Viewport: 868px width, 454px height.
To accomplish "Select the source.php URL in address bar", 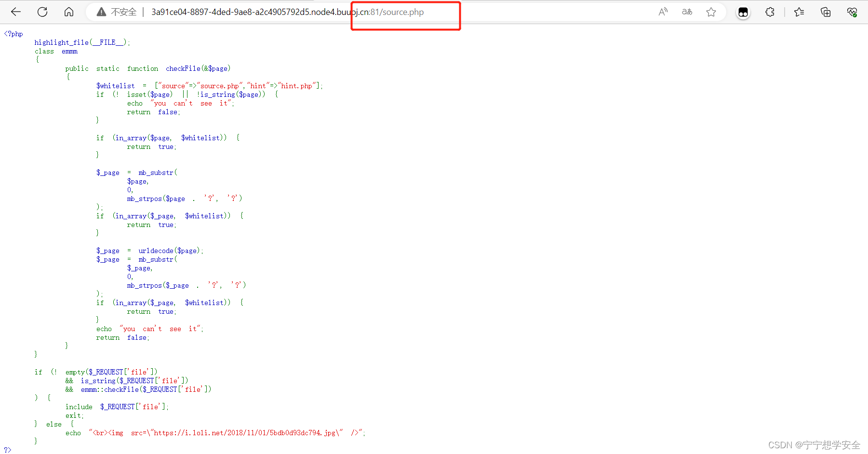I will [287, 12].
